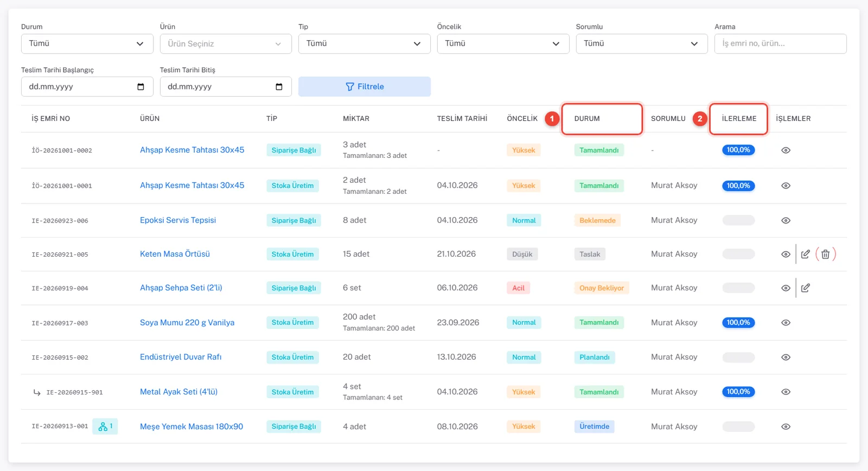868x471 pixels.
Task: Open calendar picker for Teslim Tarihi Başlangıç
Action: pyautogui.click(x=141, y=87)
